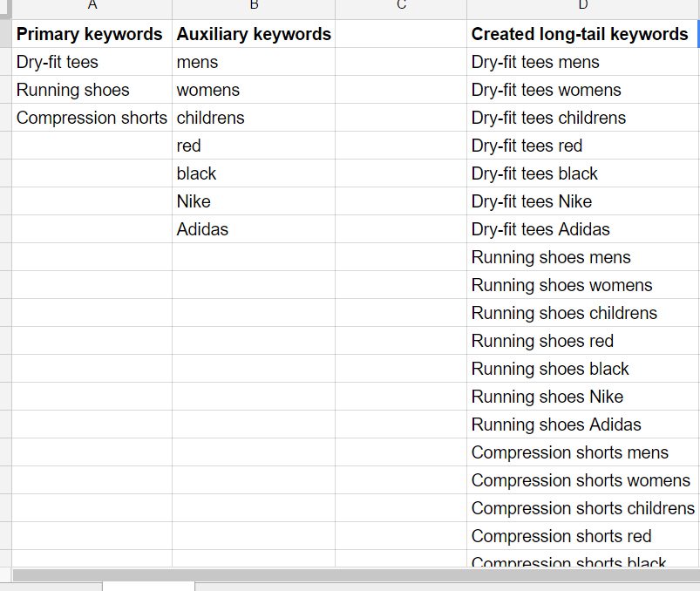Select cell containing 'Running shoes' primary keyword

coord(92,90)
